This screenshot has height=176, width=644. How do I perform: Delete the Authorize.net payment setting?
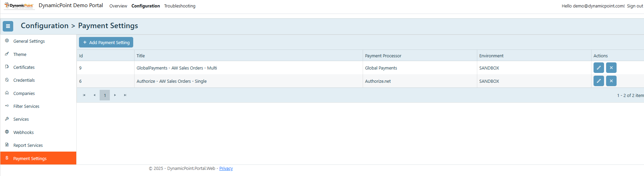pos(611,81)
